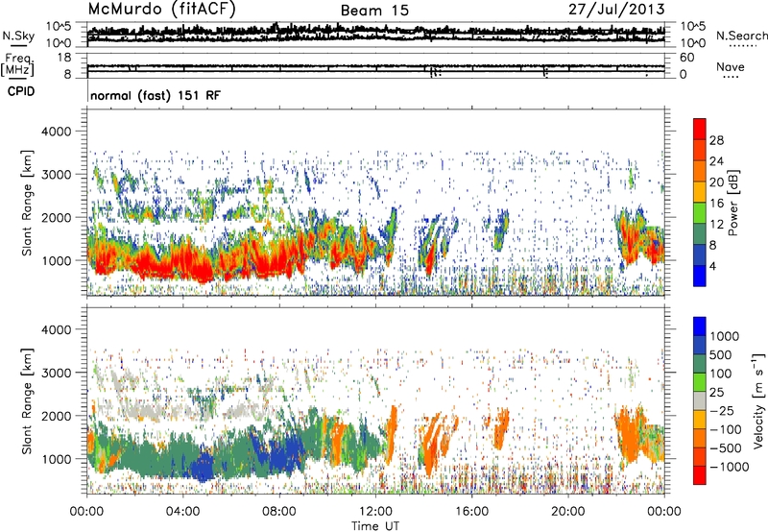The height and width of the screenshot is (532, 768).
Task: Click the 12:00 time tick label
Action: [375, 512]
